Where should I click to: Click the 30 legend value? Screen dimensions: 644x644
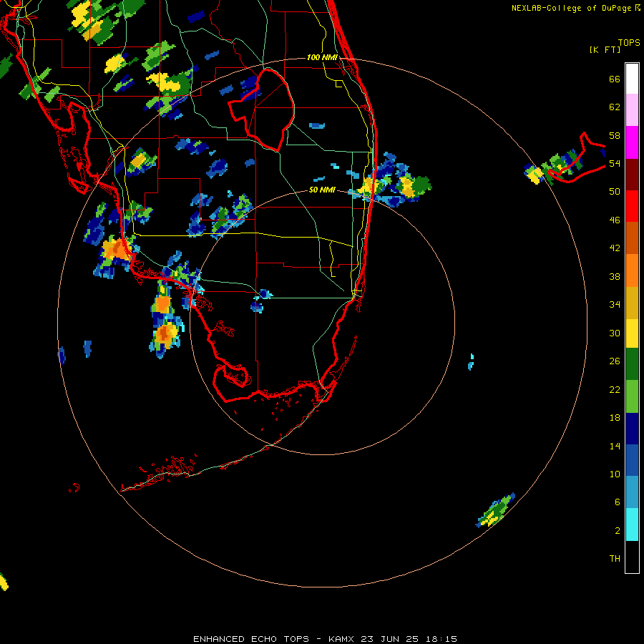pos(615,333)
